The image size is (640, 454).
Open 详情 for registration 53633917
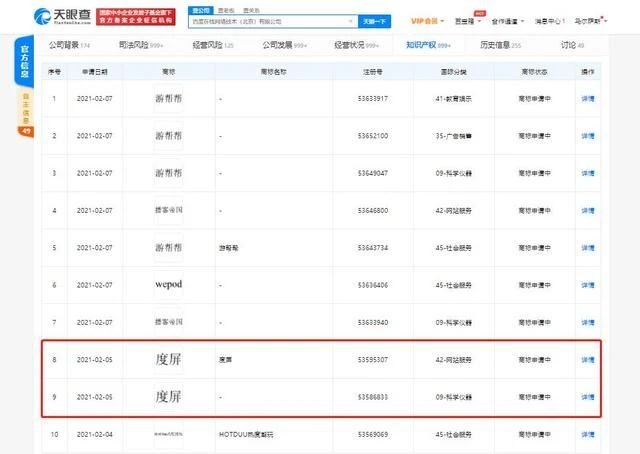click(x=588, y=99)
